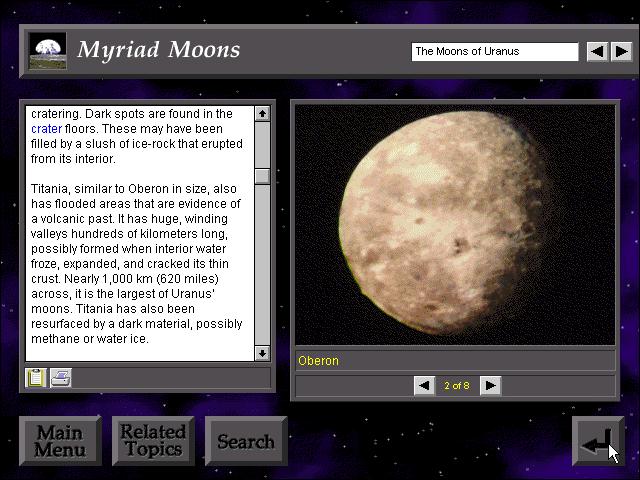
Task: Click scroll up arrow of text panel
Action: tap(262, 113)
